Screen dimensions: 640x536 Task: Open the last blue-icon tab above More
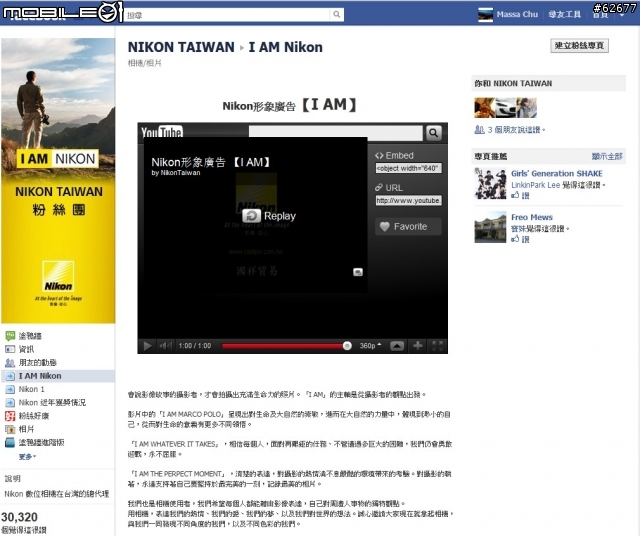click(x=35, y=443)
